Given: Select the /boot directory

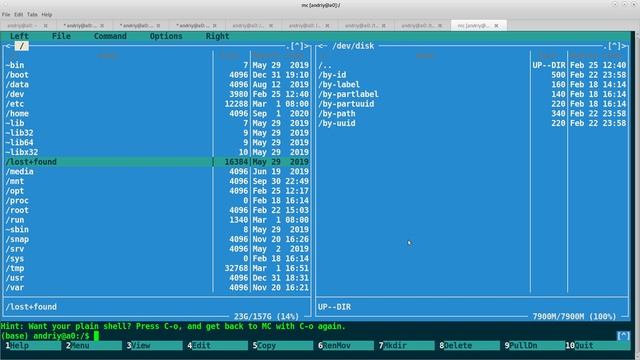Looking at the screenshot, I should coord(157,75).
